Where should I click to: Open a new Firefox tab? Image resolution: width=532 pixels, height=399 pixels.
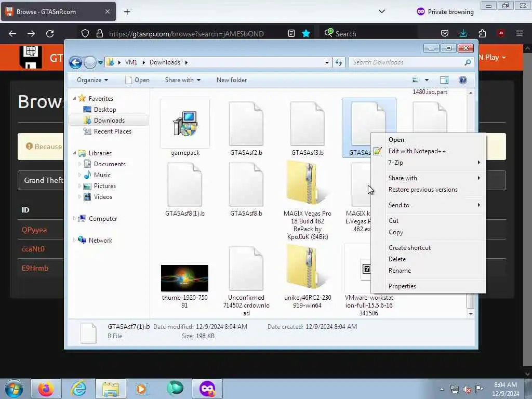[127, 12]
